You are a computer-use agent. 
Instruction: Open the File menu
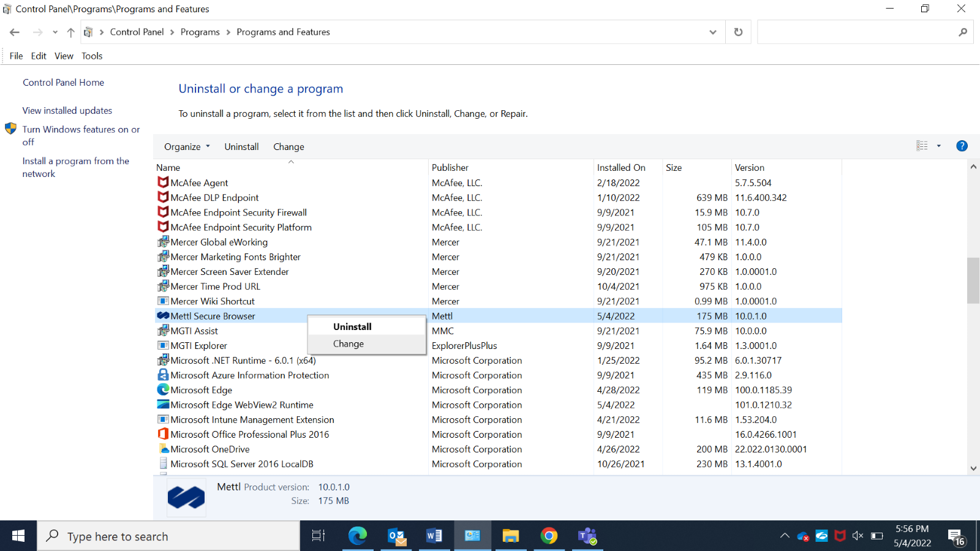16,56
